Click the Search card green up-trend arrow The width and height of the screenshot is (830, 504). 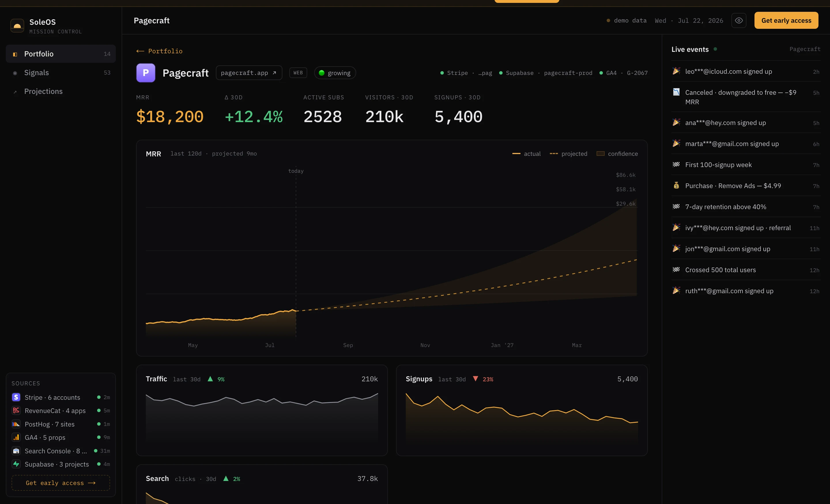pos(226,479)
